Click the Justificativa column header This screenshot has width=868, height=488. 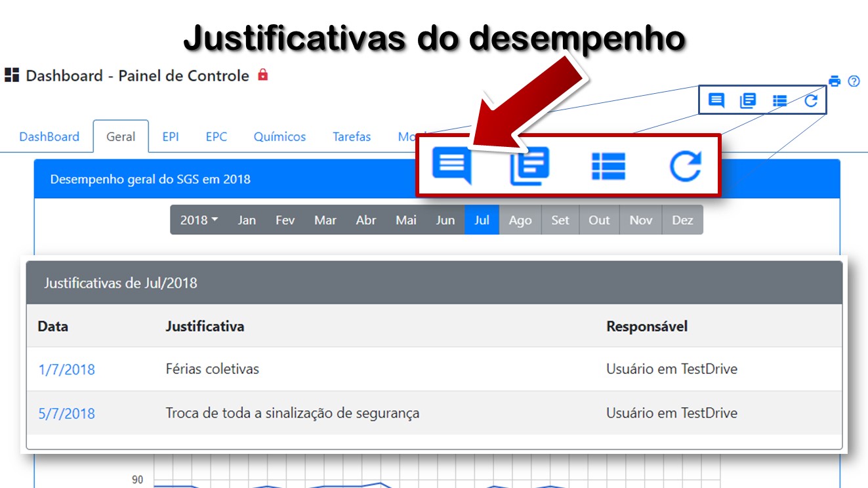(205, 326)
